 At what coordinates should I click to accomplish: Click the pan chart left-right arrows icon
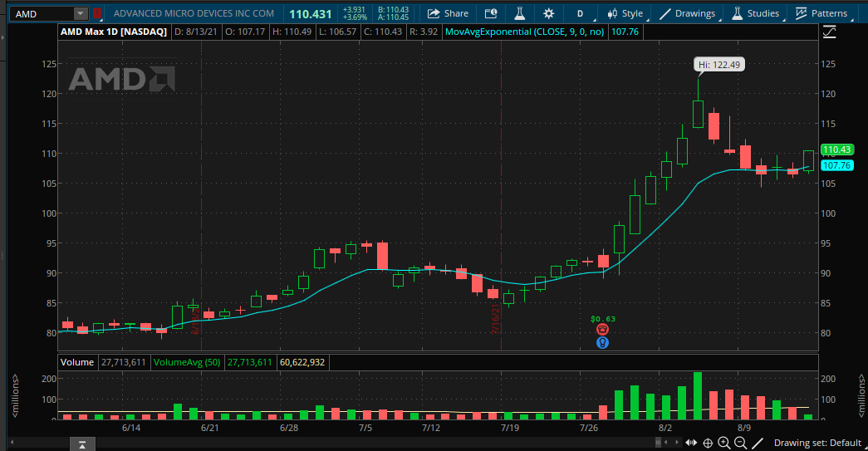[x=691, y=443]
